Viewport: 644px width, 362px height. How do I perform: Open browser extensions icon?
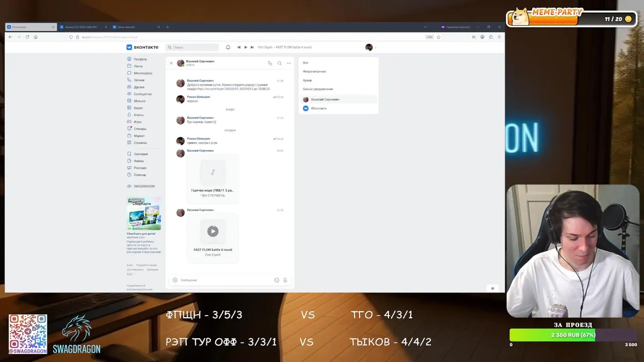point(491,37)
